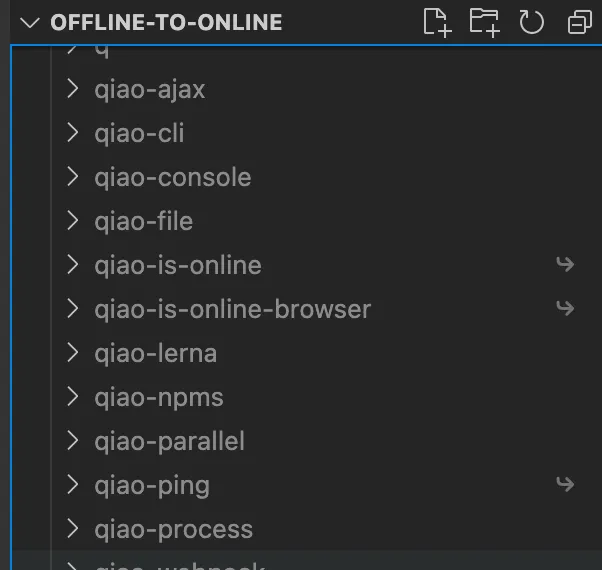602x570 pixels.
Task: Select the qiao-lerna folder
Action: pyautogui.click(x=155, y=353)
